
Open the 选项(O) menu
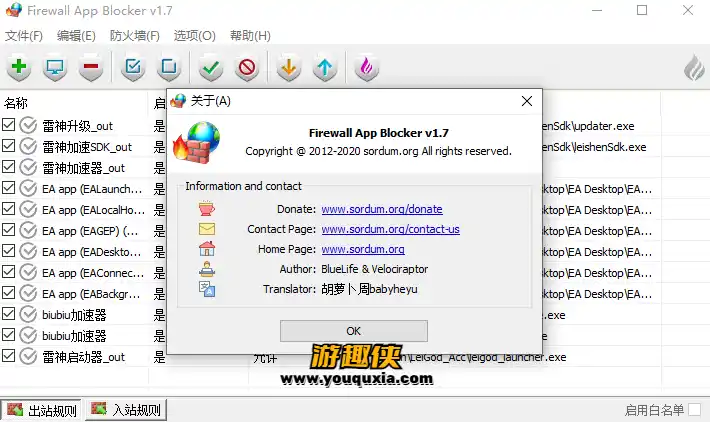(195, 36)
